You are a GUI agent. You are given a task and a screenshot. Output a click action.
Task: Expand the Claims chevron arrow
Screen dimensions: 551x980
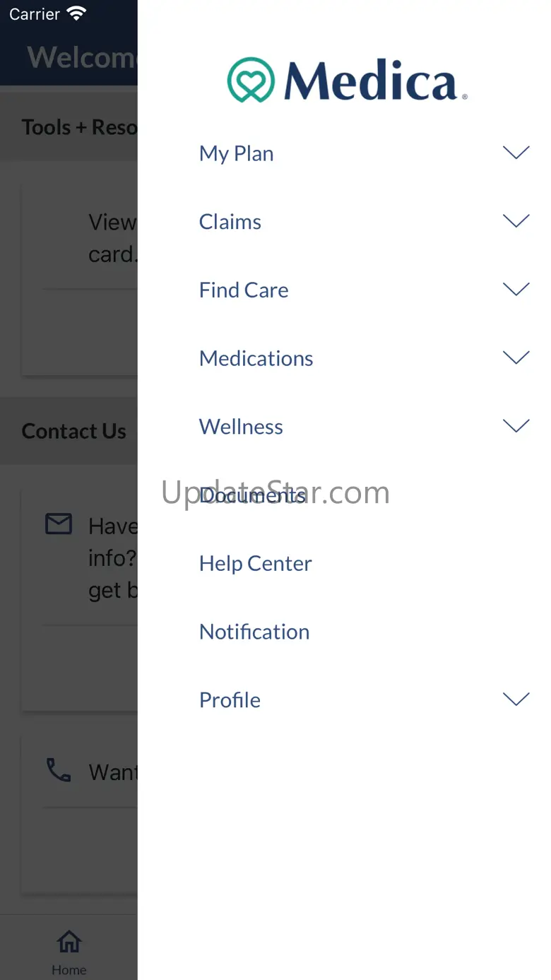(516, 221)
